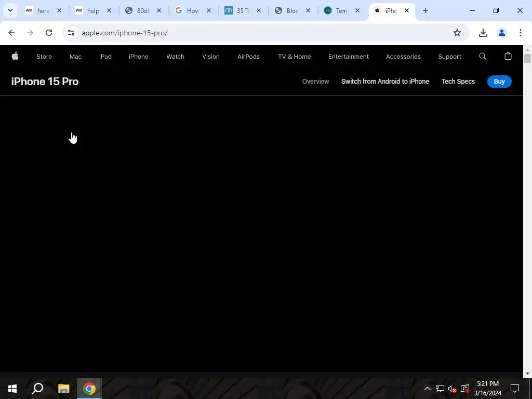The width and height of the screenshot is (532, 399).
Task: Open the taskbar clock and date
Action: [487, 389]
